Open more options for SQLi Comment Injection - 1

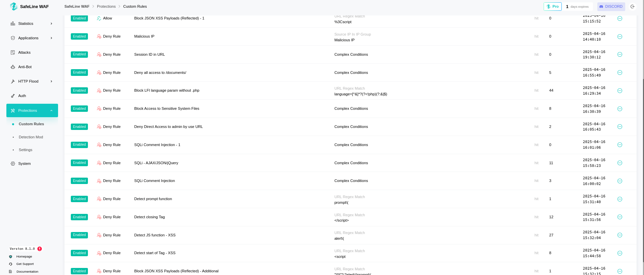pos(620,145)
